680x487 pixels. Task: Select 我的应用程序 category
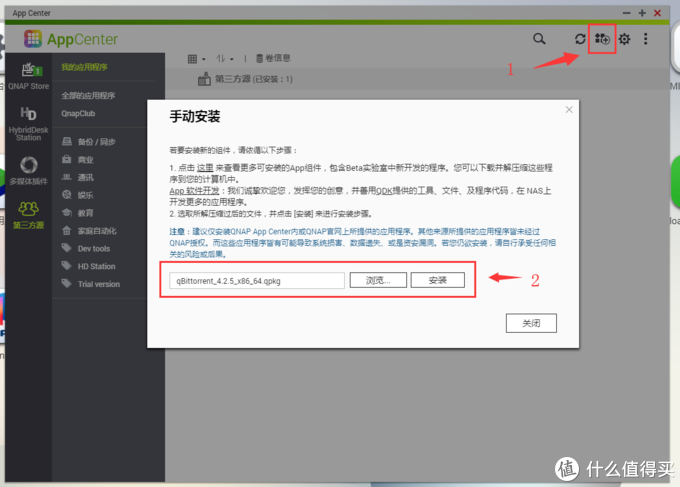84,67
